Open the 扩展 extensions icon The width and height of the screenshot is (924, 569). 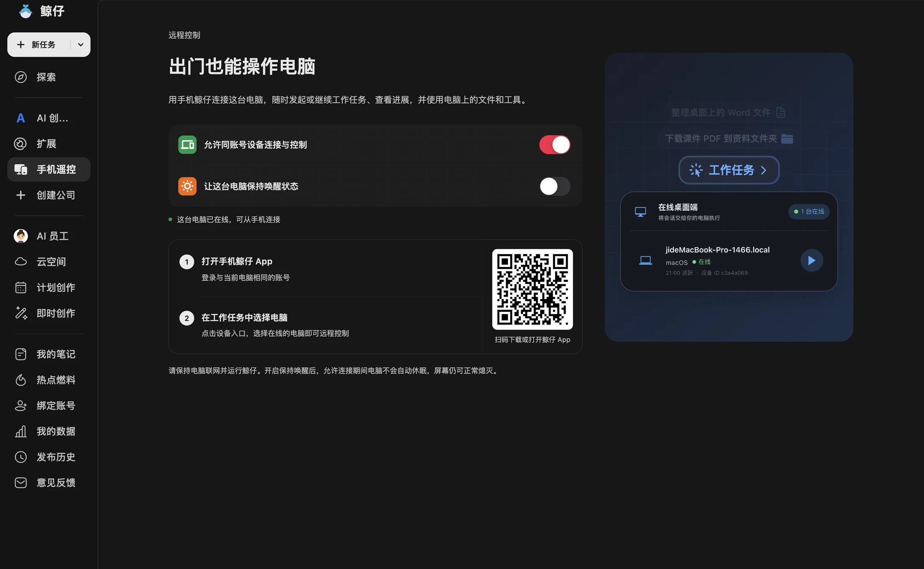[21, 144]
